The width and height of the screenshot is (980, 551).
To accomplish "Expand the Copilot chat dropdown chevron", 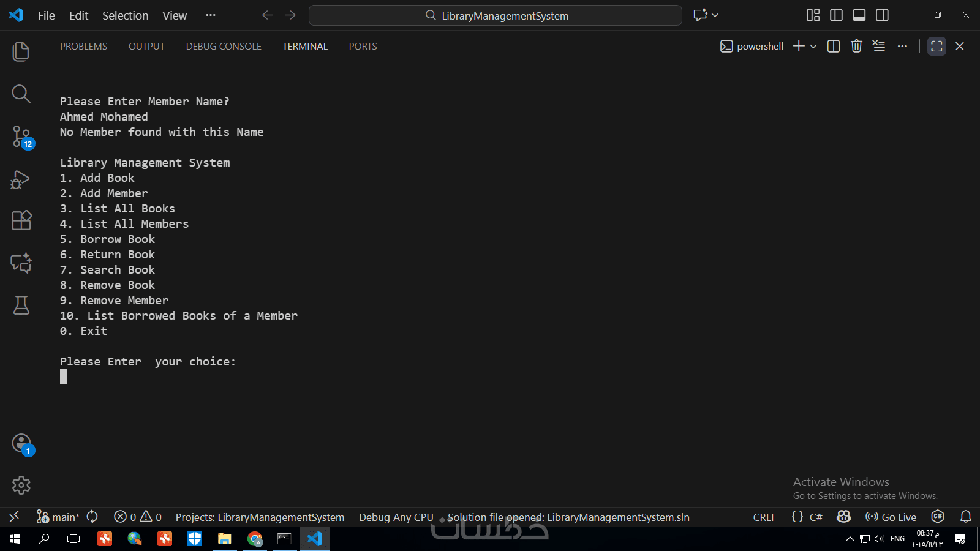I will pyautogui.click(x=715, y=15).
